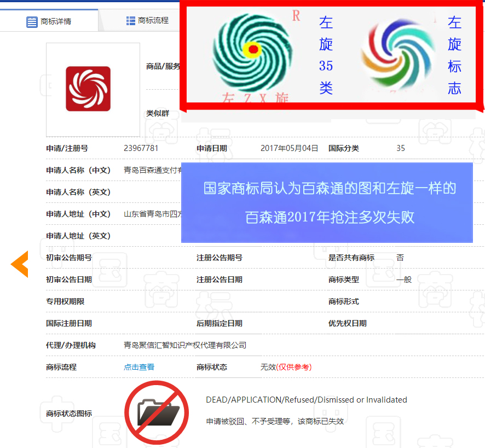
Task: Select the application number 23967781
Action: click(x=141, y=148)
